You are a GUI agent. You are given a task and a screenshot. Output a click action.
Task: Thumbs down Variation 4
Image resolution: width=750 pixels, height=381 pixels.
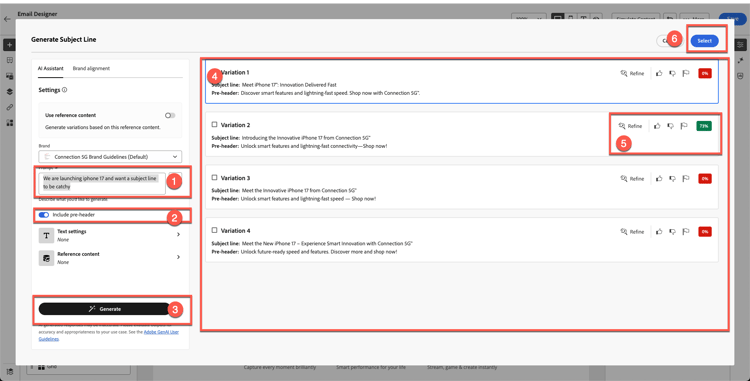[672, 231]
